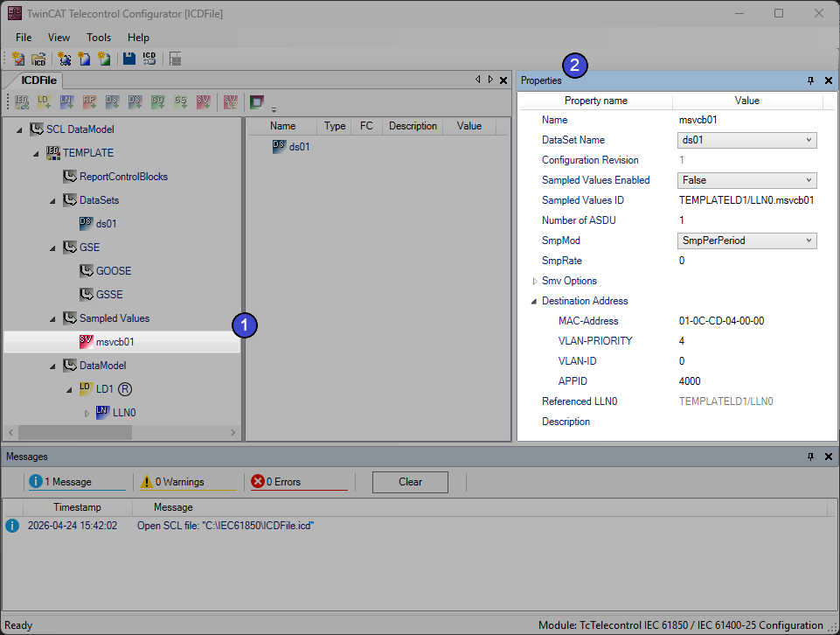Pin the Messages panel

point(810,457)
